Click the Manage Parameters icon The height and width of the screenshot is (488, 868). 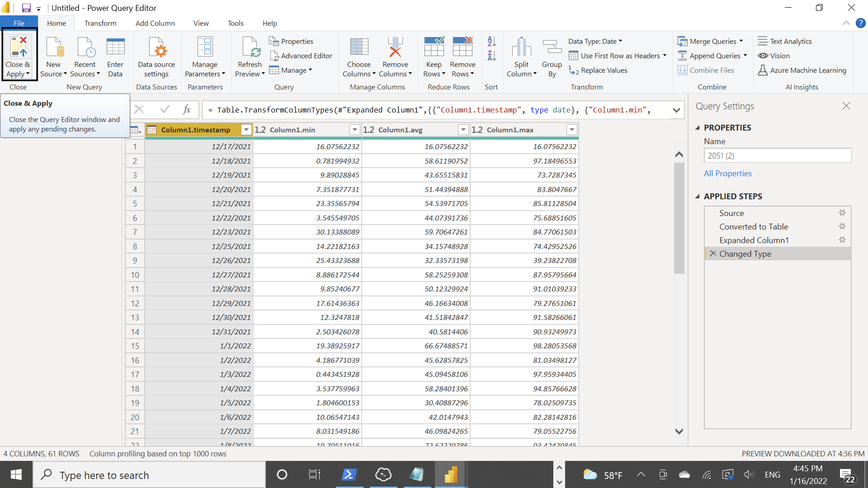click(205, 47)
